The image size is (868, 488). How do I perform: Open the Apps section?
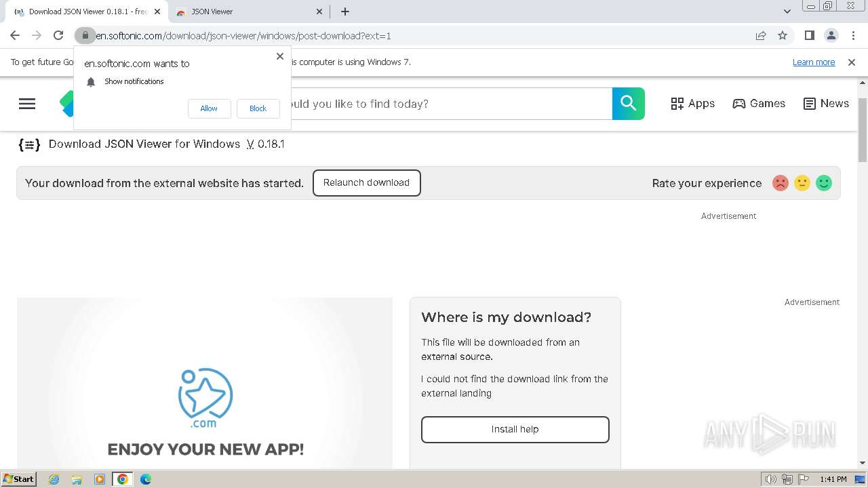[x=693, y=104]
